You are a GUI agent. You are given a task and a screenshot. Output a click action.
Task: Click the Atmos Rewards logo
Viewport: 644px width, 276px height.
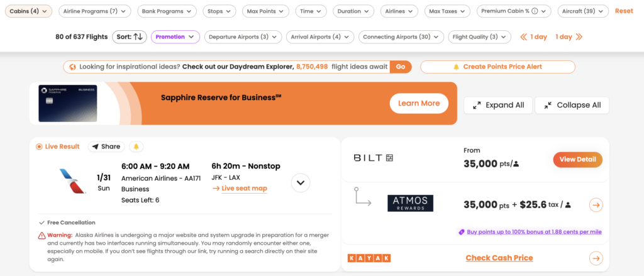pos(410,203)
